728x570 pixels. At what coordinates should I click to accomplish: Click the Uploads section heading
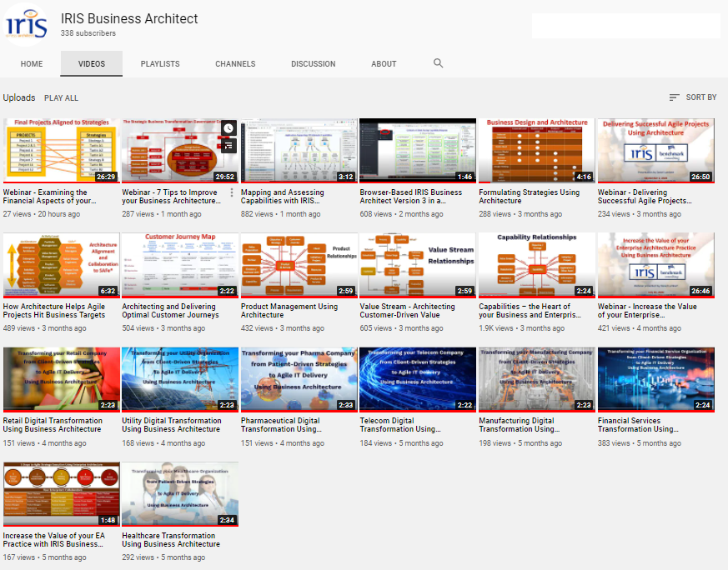point(19,97)
